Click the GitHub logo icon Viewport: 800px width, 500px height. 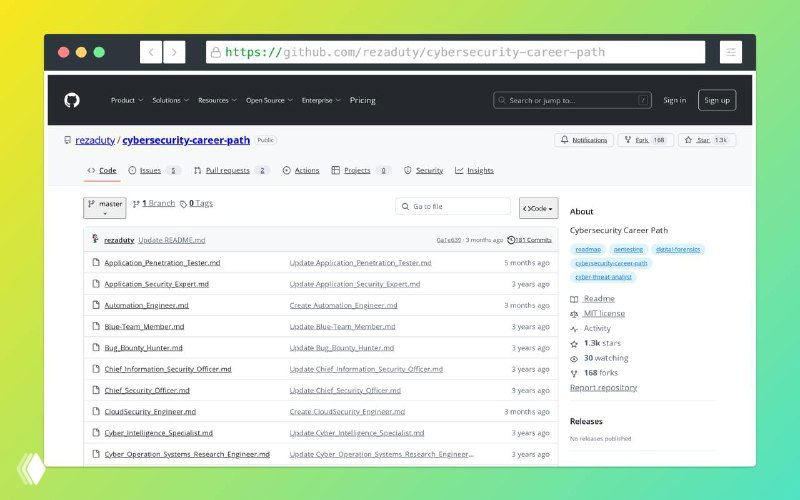(x=72, y=100)
